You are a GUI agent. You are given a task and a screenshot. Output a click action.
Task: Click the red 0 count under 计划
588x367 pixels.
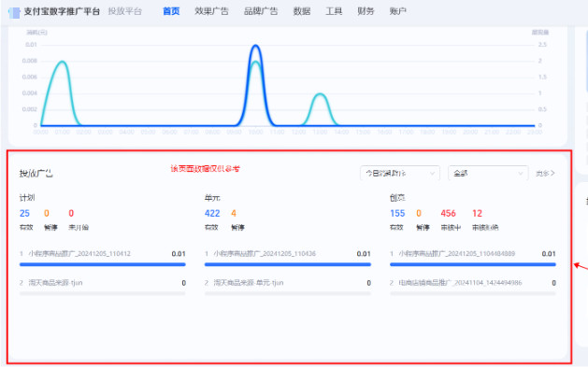(x=71, y=213)
